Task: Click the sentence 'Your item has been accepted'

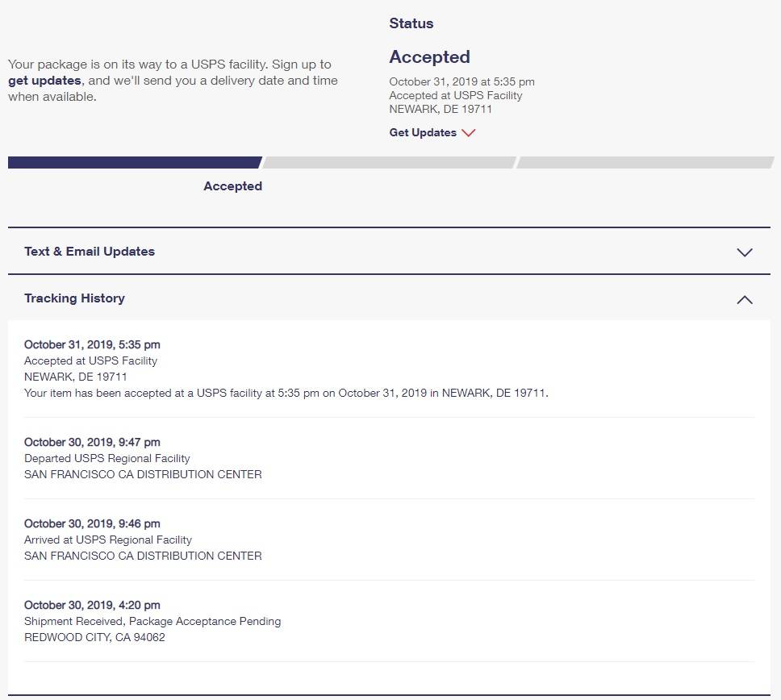Action: 286,393
